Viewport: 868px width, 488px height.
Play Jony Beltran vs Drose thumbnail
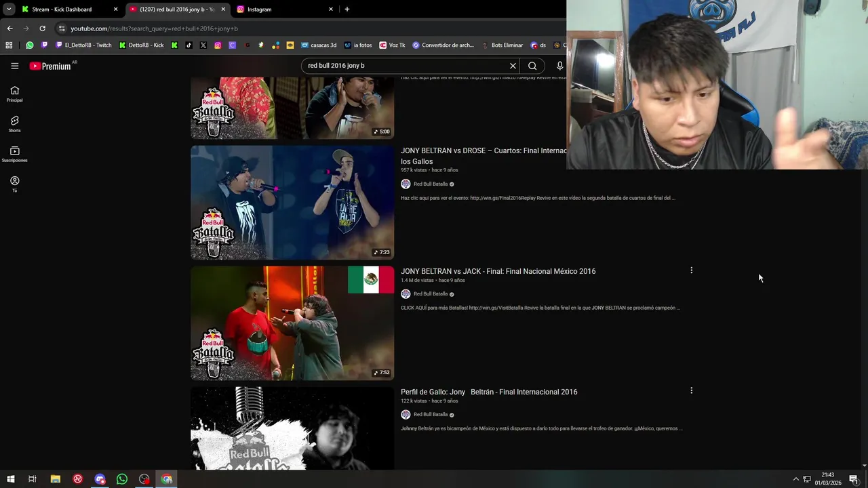[292, 203]
